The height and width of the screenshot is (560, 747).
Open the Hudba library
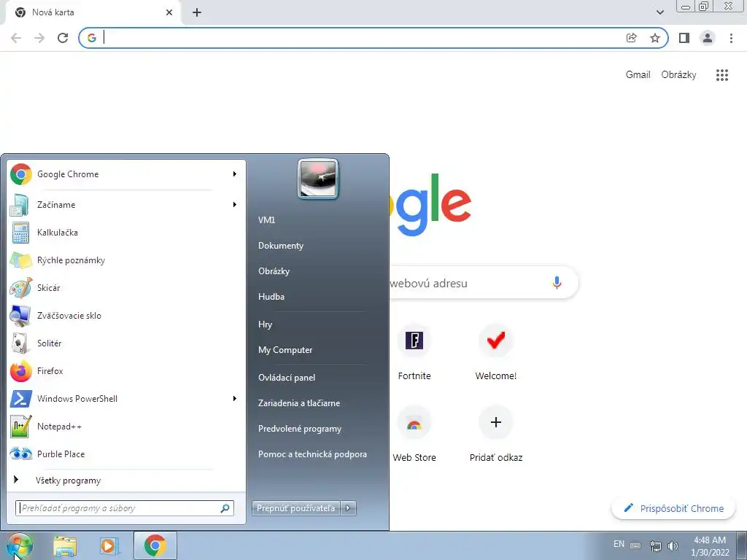click(271, 297)
